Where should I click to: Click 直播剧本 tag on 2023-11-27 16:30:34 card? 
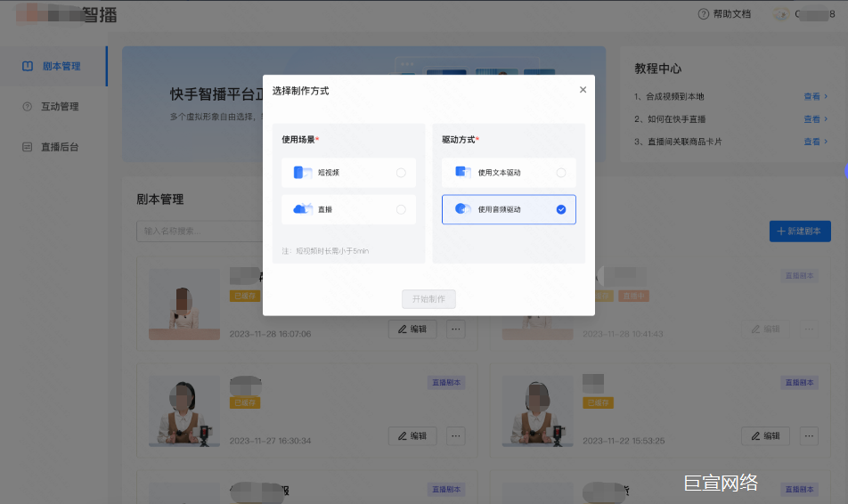(x=446, y=383)
